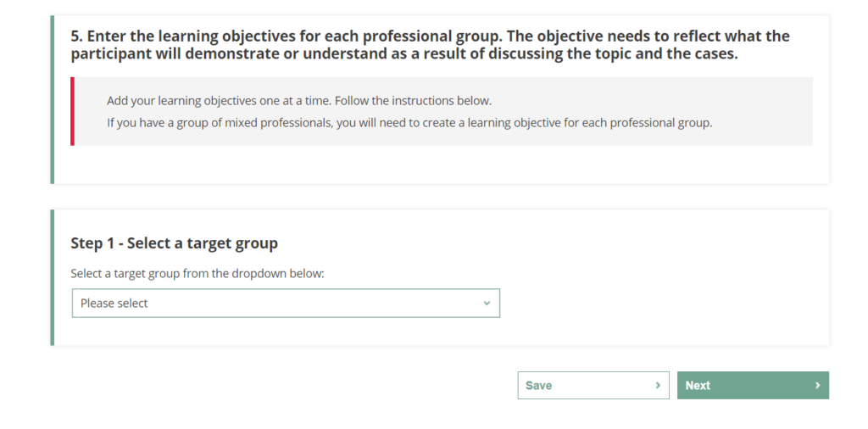Screen dimensions: 868x429
Task: Click the 'Please select' placeholder text
Action: (x=114, y=303)
